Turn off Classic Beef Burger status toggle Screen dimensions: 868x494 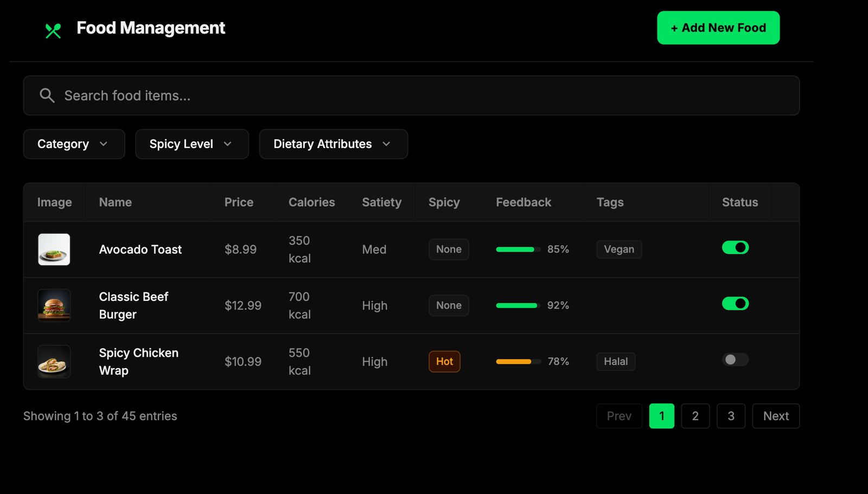[x=735, y=304]
